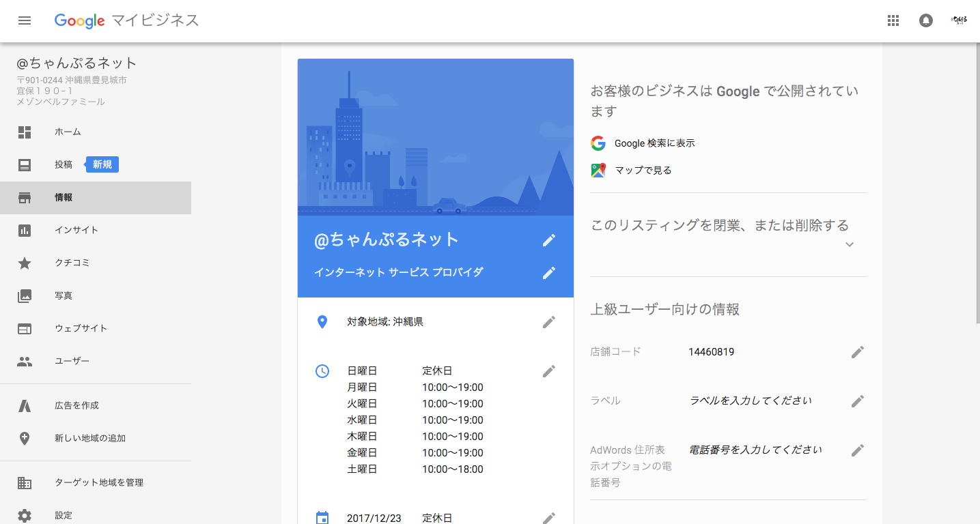
Task: Open the account profile avatar
Action: [x=959, y=20]
